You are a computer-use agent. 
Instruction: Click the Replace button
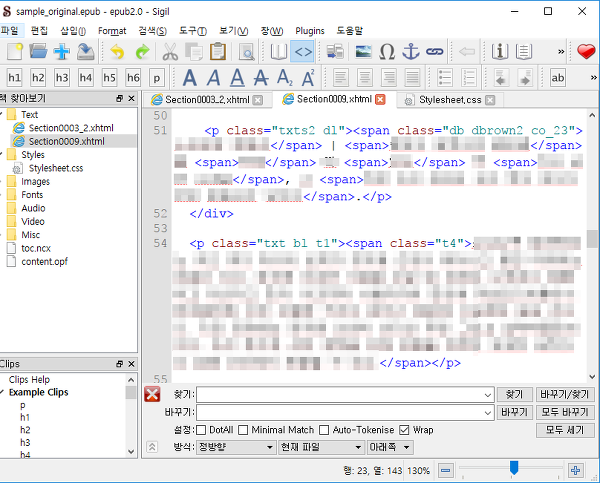click(x=515, y=413)
